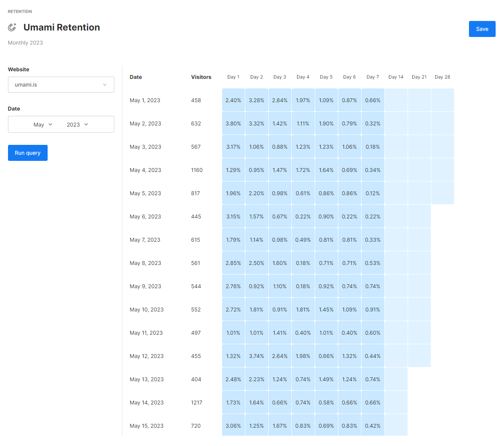
Task: Click the Day 1 column header
Action: [x=233, y=77]
